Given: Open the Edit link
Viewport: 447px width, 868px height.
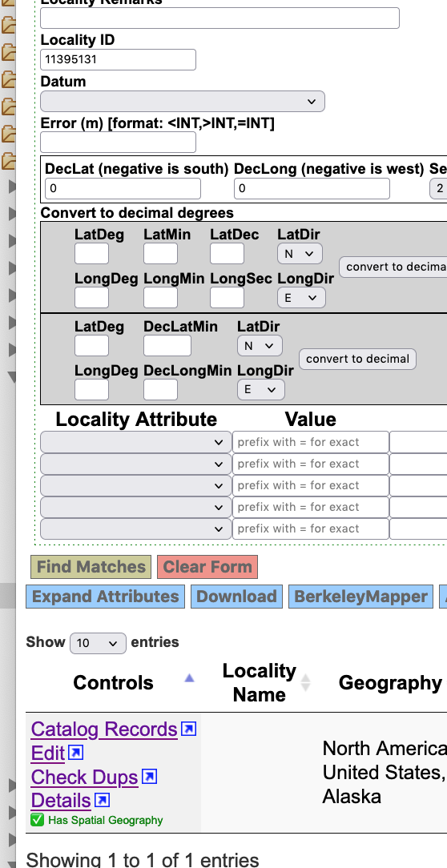Looking at the screenshot, I should tap(48, 753).
